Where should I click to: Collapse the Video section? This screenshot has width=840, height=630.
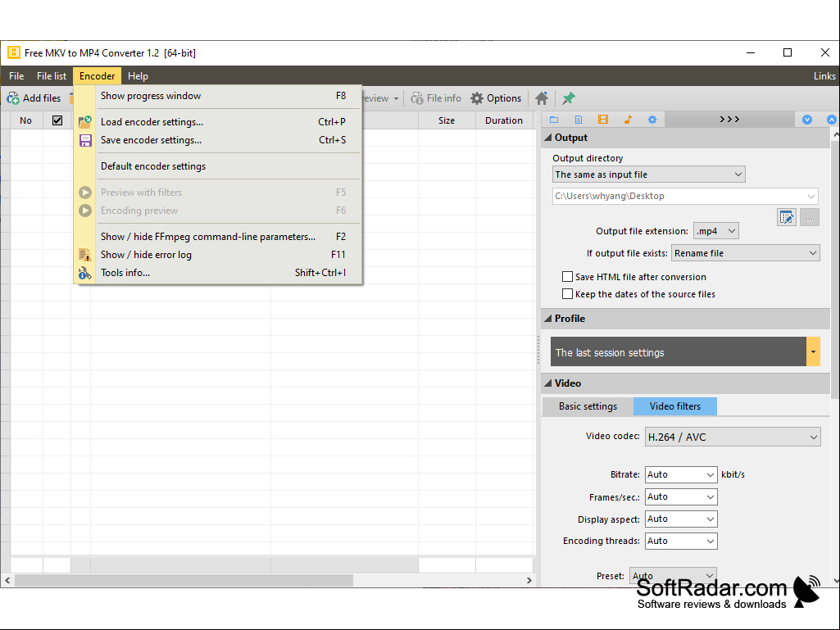(547, 383)
